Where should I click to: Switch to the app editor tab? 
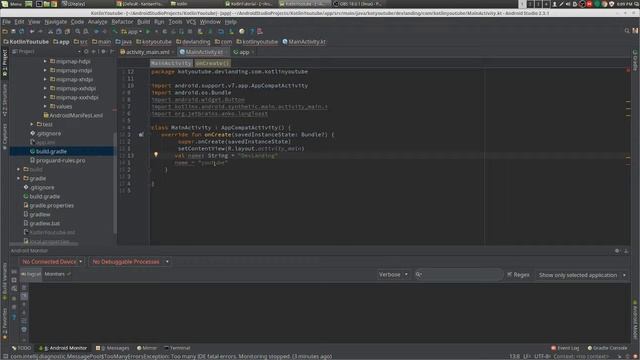coord(244,52)
